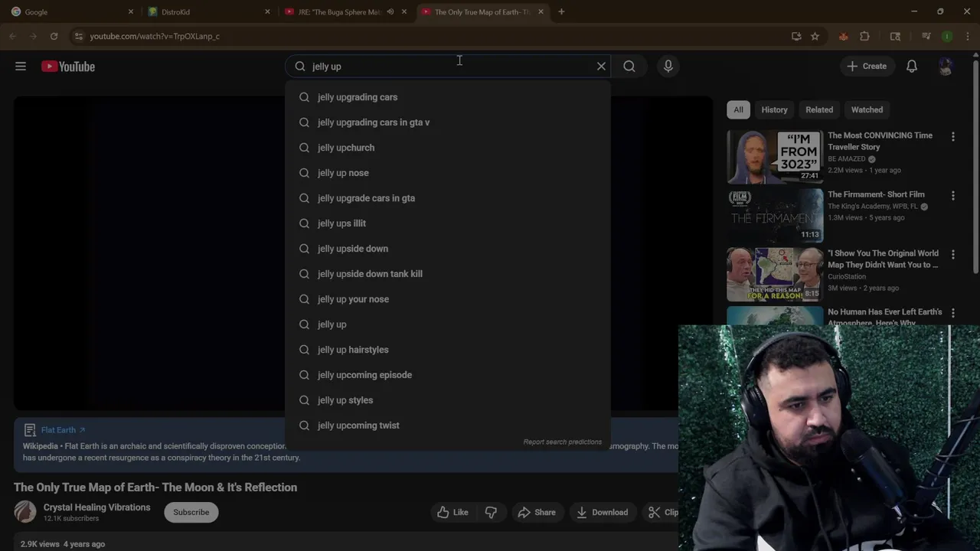
Task: Dislike the video with thumbs-down
Action: tap(491, 512)
